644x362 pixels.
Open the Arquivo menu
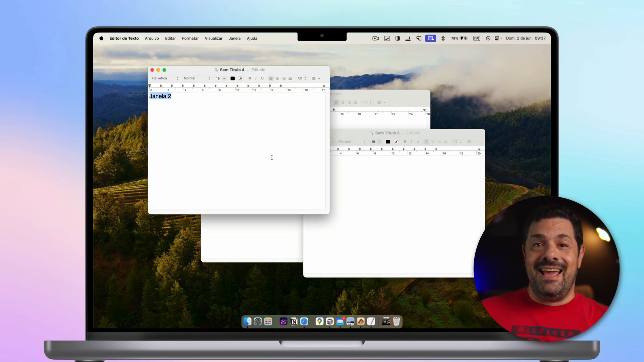[x=152, y=39]
